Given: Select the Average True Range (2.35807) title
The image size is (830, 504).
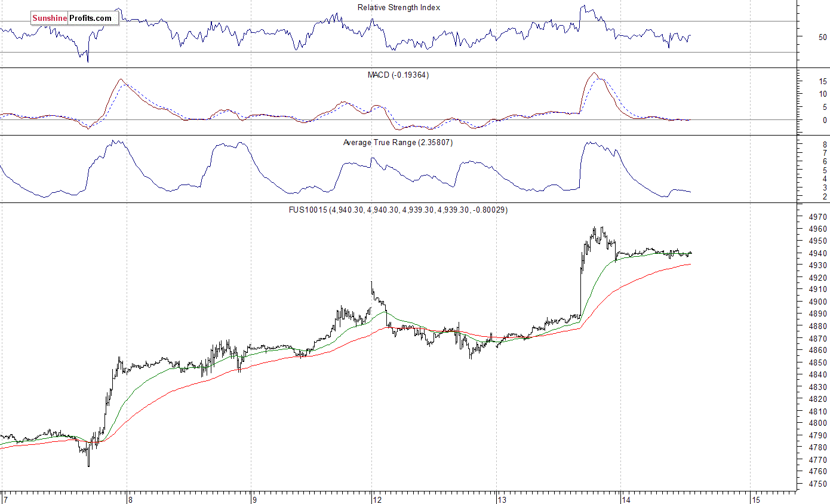Looking at the screenshot, I should coord(398,143).
